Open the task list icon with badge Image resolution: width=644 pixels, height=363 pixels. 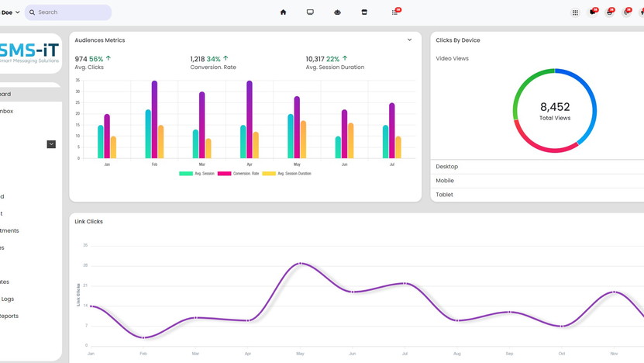click(x=394, y=12)
